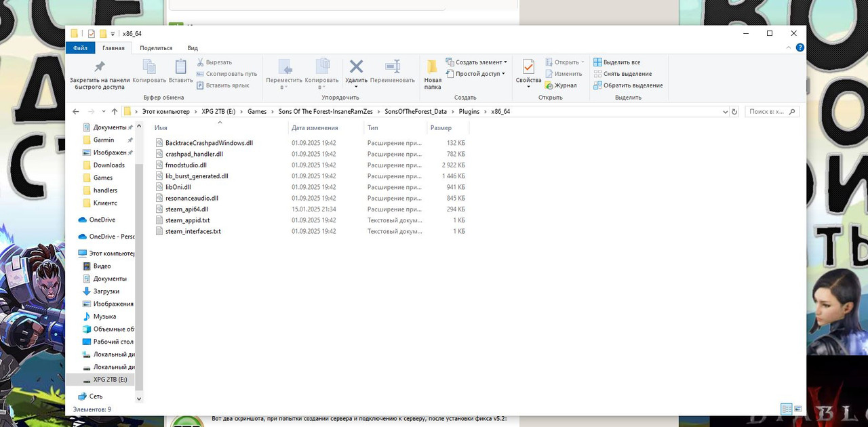Collapse the ribbon with the chevron
This screenshot has height=427, width=868.
[789, 47]
